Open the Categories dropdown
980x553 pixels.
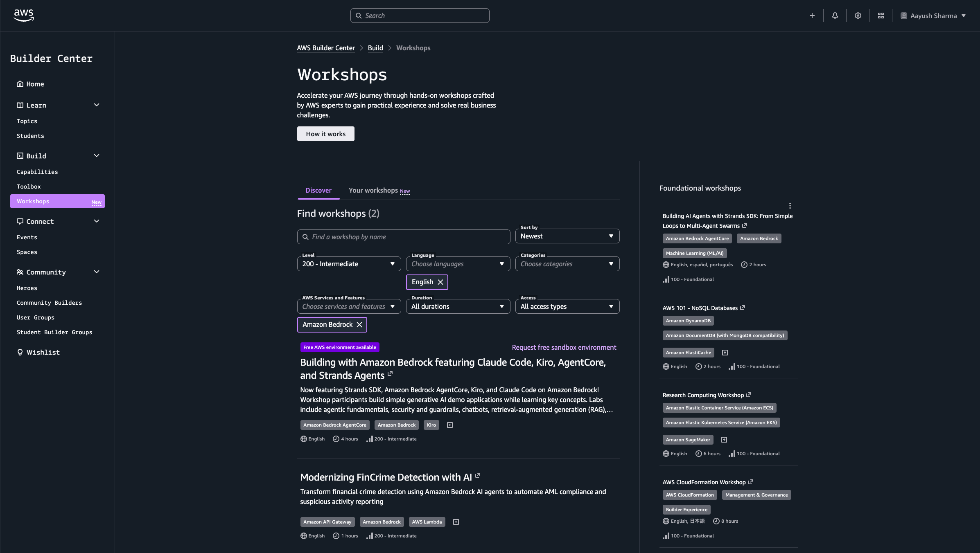pyautogui.click(x=567, y=264)
